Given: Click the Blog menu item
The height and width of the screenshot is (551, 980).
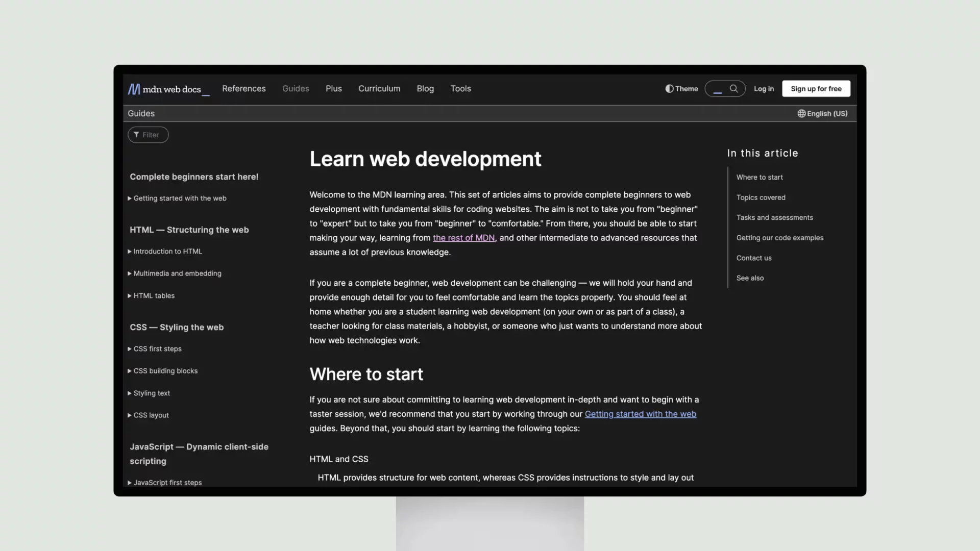Looking at the screenshot, I should 425,88.
